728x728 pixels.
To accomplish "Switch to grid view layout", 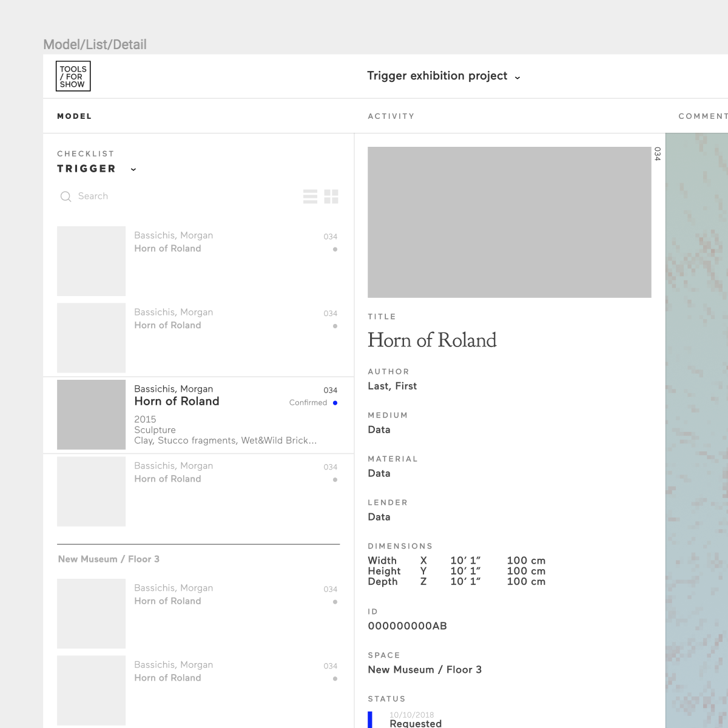I will [331, 197].
